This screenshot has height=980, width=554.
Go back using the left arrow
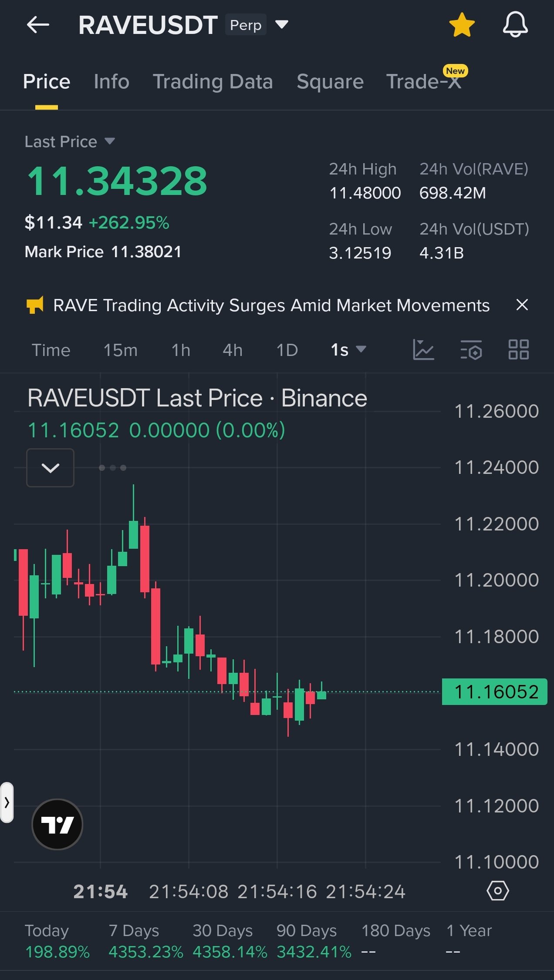pos(38,25)
